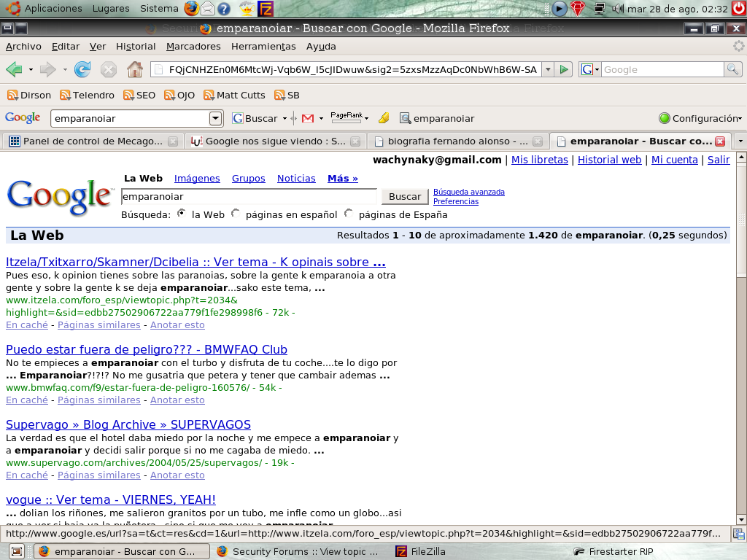
Task: Click the Google logo on Google Toolbar
Action: click(23, 118)
